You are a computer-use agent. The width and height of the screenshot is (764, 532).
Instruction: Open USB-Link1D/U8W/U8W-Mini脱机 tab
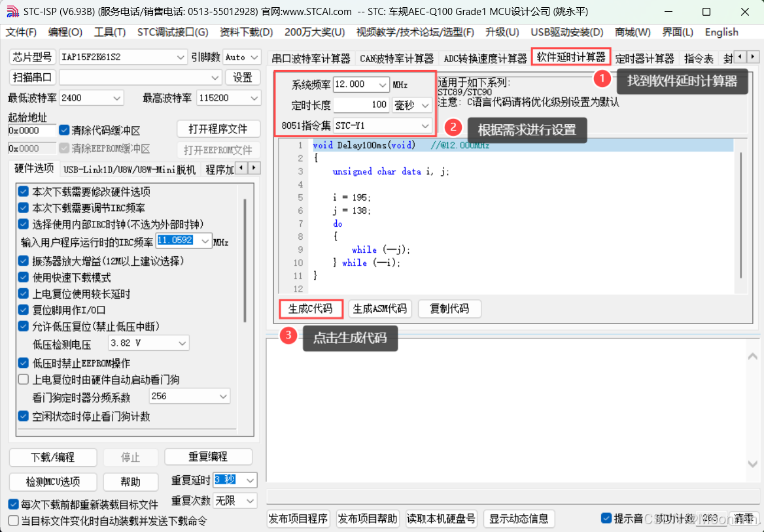(129, 169)
